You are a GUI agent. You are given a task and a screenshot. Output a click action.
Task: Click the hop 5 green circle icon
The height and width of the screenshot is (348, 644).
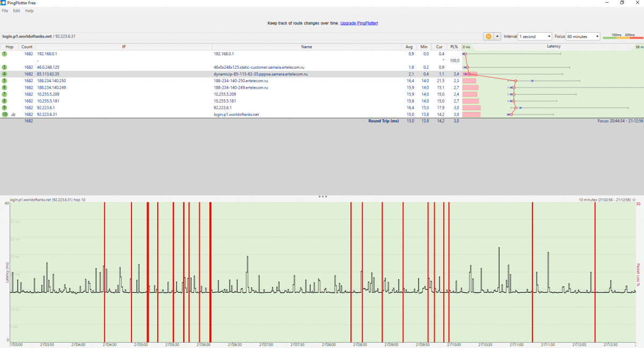4,81
